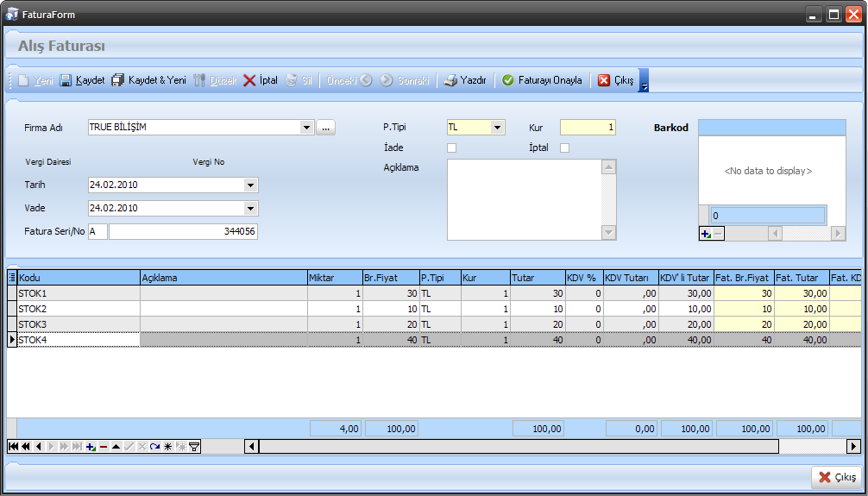
Task: Open the Tarih date picker dropdown
Action: tap(250, 185)
